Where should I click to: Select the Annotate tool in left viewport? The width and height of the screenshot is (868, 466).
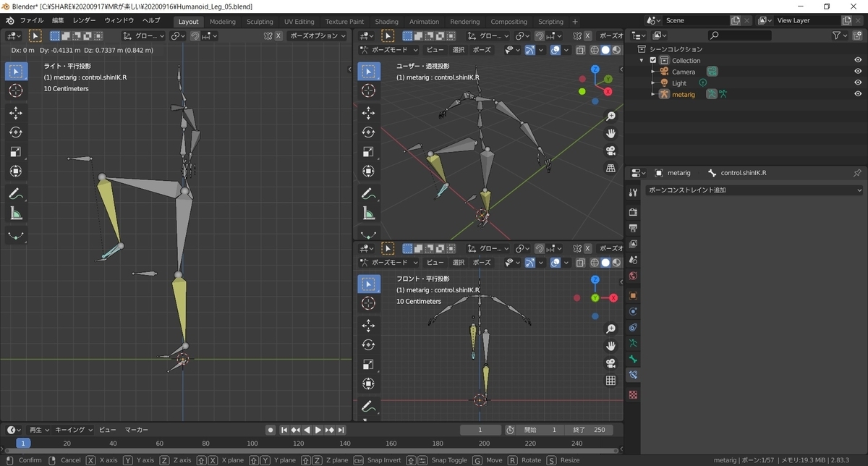(x=16, y=193)
